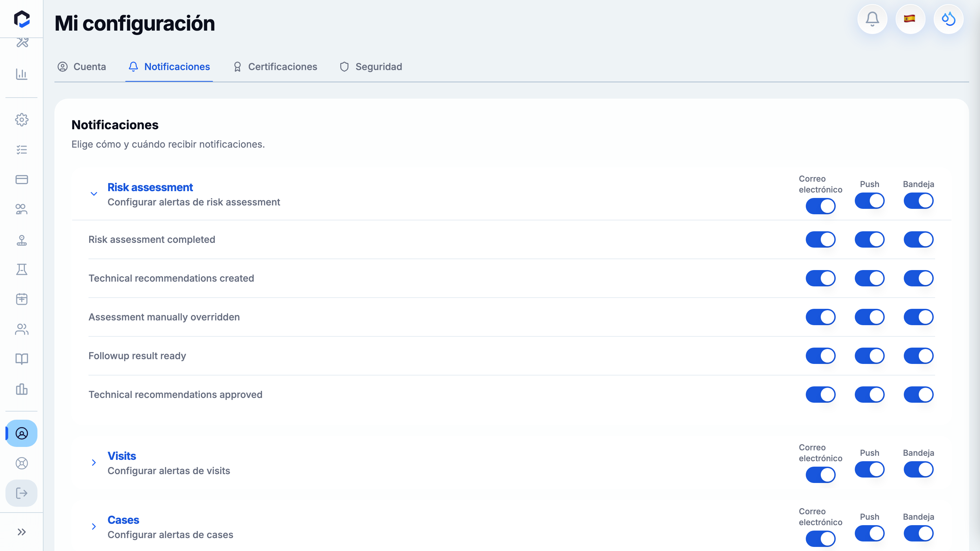Toggle Risk assessment group Push switch
Screen dimensions: 980x551
[x=870, y=201]
